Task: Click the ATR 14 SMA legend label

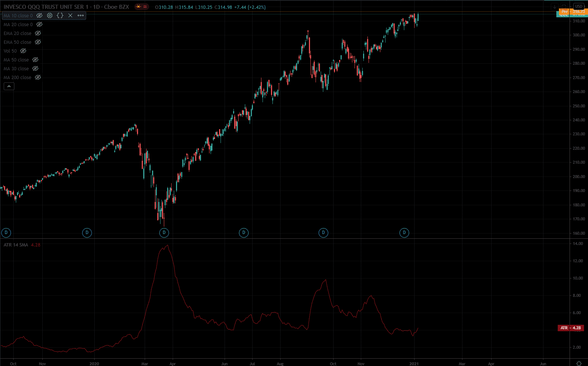Action: pyautogui.click(x=16, y=245)
